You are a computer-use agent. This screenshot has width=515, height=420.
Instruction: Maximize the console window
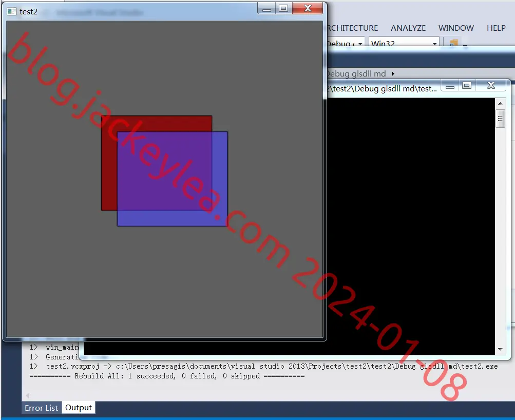pos(467,86)
